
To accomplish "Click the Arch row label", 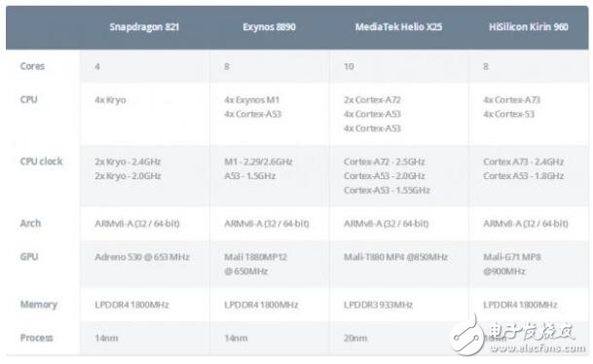I will point(30,224).
